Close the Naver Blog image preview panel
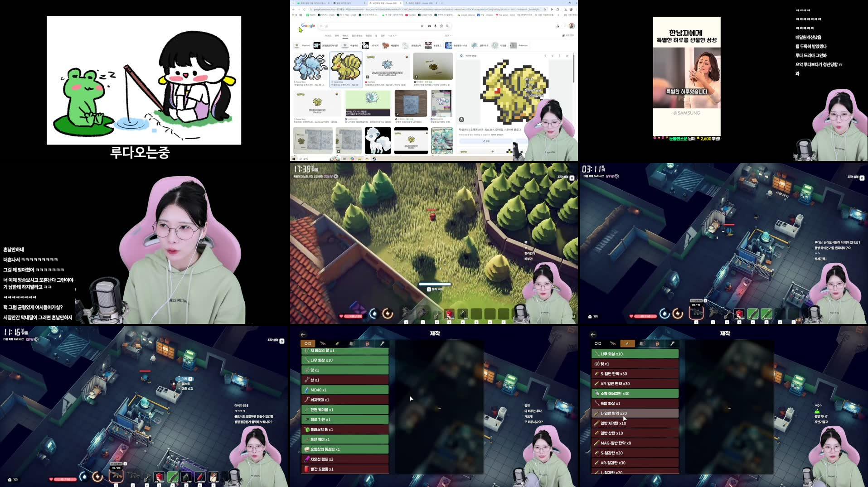The image size is (868, 487). (x=567, y=56)
